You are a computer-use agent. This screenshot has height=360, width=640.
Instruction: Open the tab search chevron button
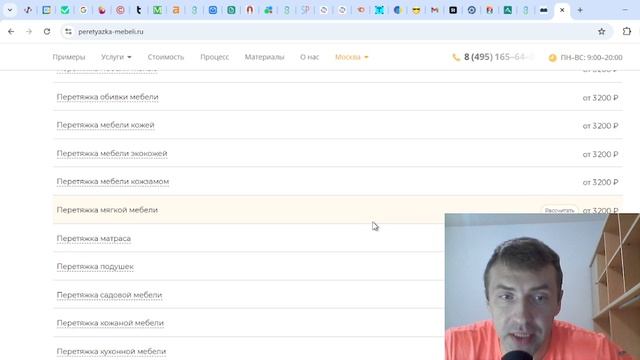coord(10,10)
